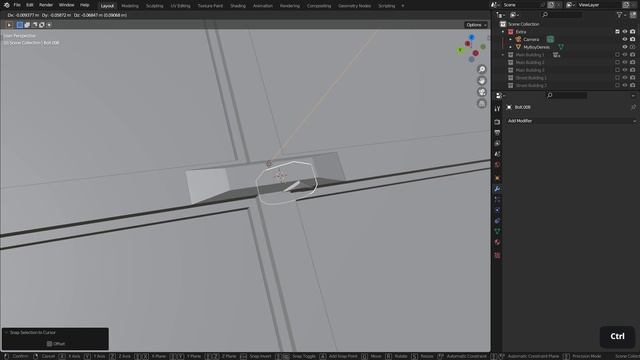Add a new workspace with plus button
The height and width of the screenshot is (360, 640).
403,6
